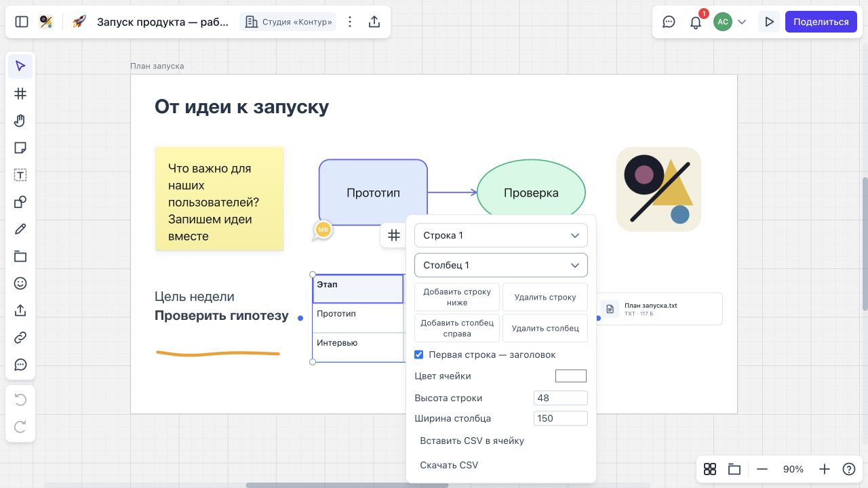Expand the user account chevron
868x488 pixels.
click(742, 22)
